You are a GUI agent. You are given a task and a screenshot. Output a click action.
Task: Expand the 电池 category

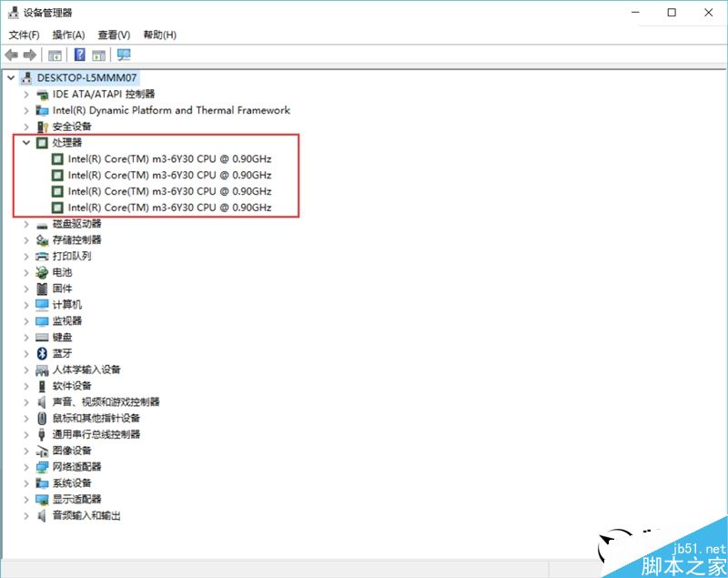pos(26,272)
